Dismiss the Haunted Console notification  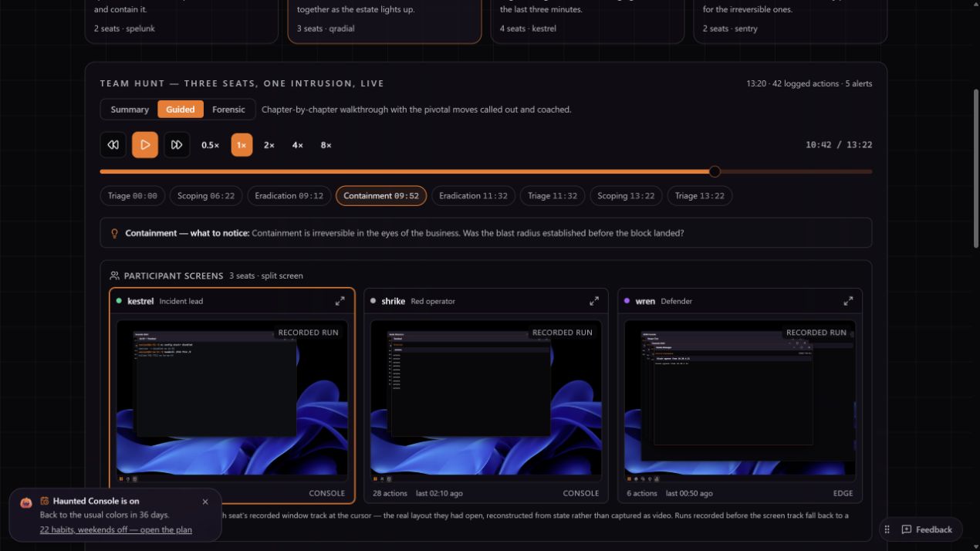(205, 502)
